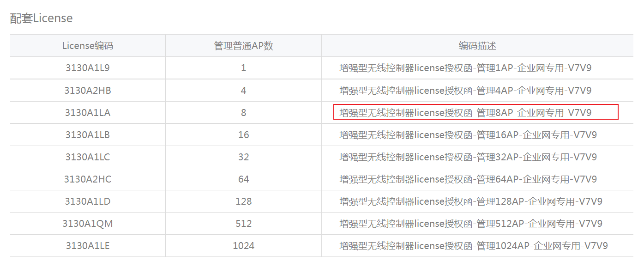Viewport: 644px width, 262px height.
Task: Select the 管理1AP description text
Action: [465, 68]
